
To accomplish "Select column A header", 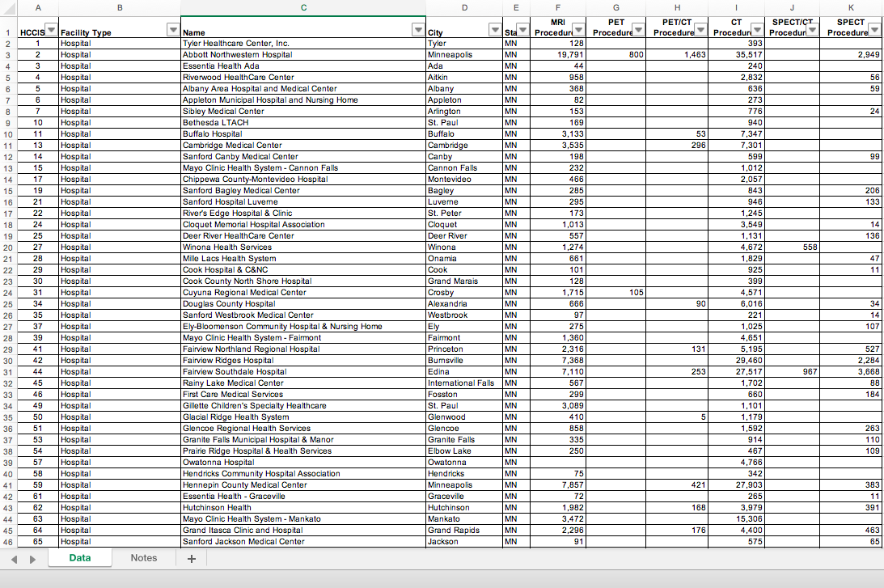I will (38, 8).
